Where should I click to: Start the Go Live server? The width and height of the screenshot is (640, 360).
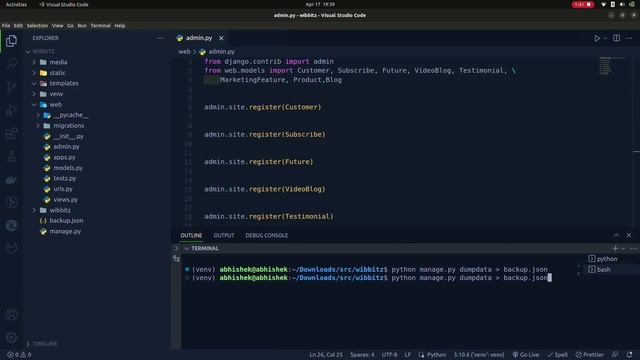tap(526, 355)
